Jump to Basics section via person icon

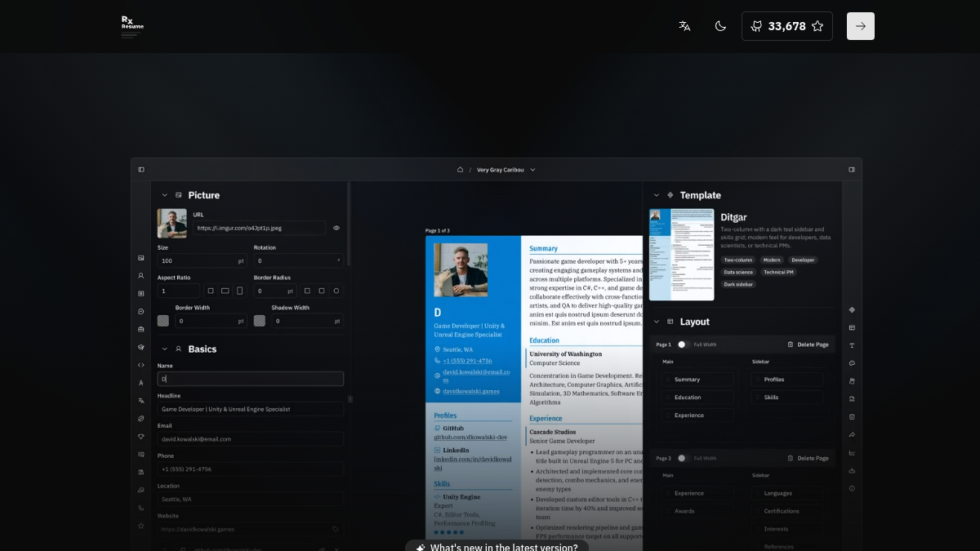[141, 276]
